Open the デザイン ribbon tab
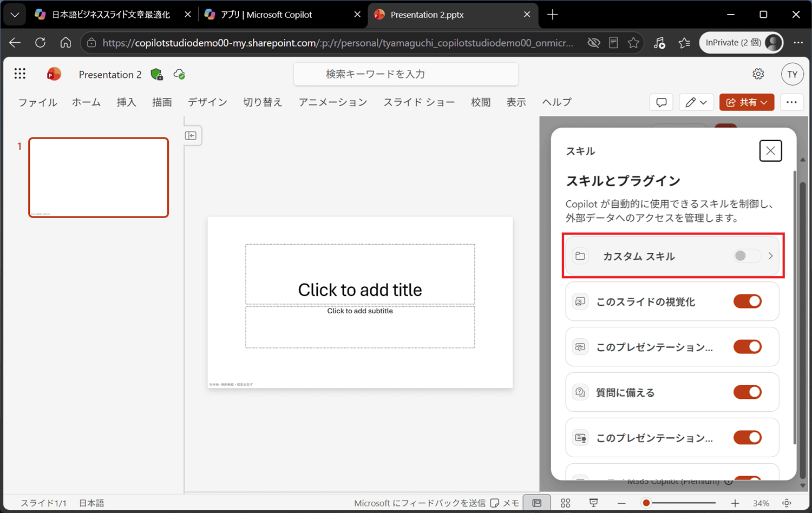The width and height of the screenshot is (812, 513). 207,102
